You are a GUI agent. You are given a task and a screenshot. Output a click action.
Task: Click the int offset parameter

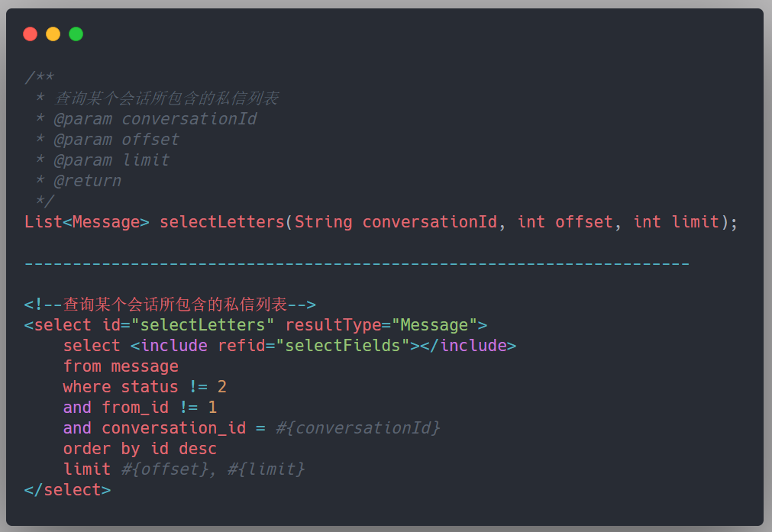(x=565, y=222)
